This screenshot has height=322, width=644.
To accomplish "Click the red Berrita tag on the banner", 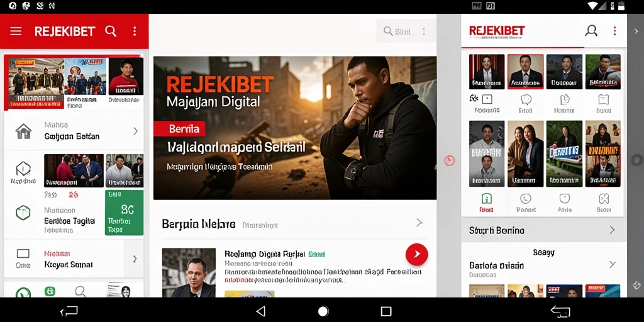I will tap(180, 128).
